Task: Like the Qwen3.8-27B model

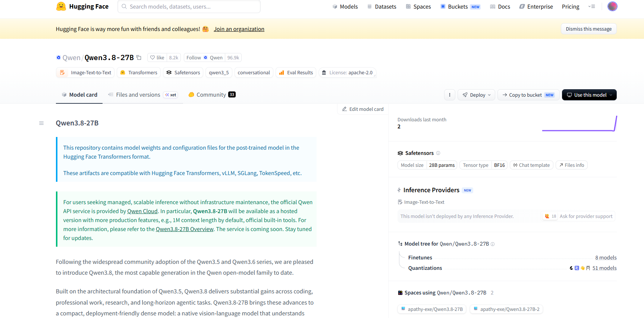Action: coord(157,57)
